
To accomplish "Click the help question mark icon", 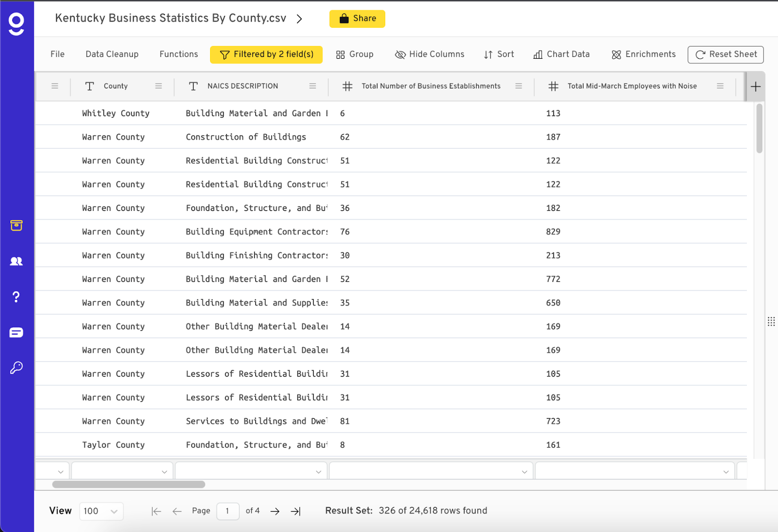I will point(16,297).
